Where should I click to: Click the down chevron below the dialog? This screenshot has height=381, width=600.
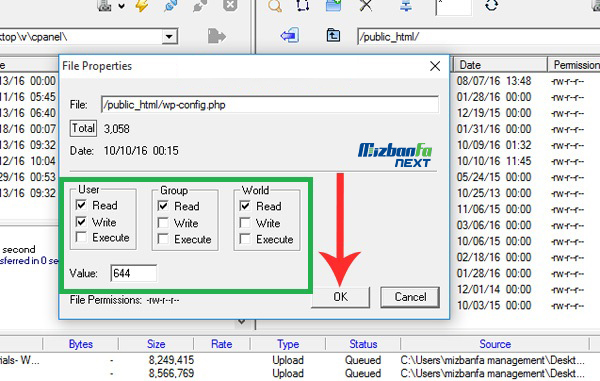[x=242, y=322]
